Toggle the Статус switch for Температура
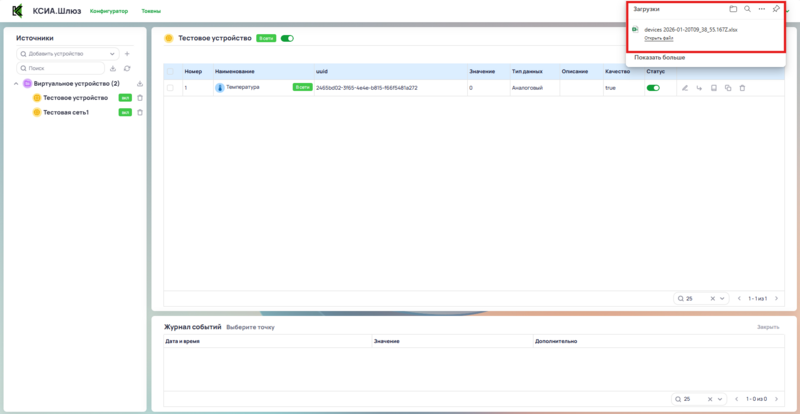The image size is (800, 414). (653, 88)
